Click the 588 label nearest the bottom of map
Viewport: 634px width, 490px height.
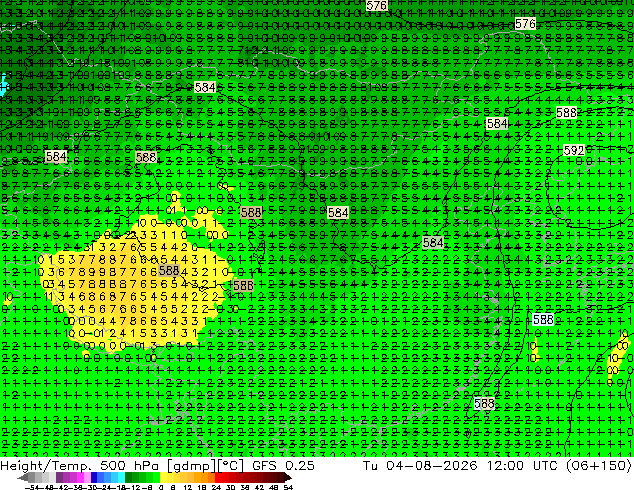(x=484, y=403)
